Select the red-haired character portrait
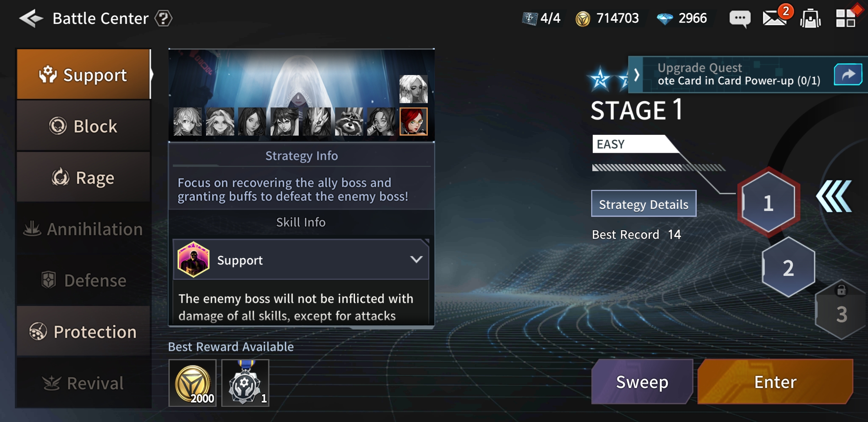Screen dimensions: 868x422 pyautogui.click(x=414, y=122)
